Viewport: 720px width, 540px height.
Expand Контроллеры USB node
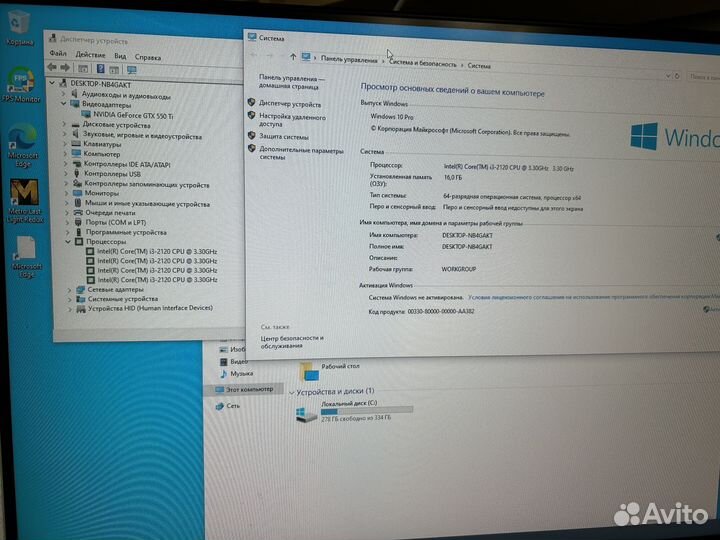[x=65, y=174]
